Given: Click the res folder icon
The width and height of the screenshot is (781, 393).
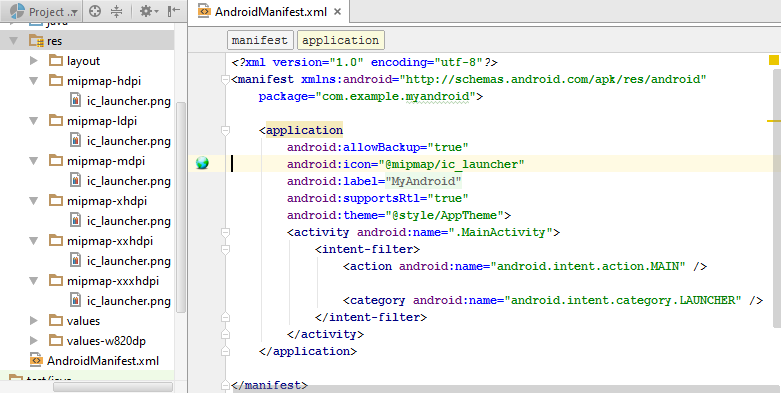Looking at the screenshot, I should tap(36, 41).
